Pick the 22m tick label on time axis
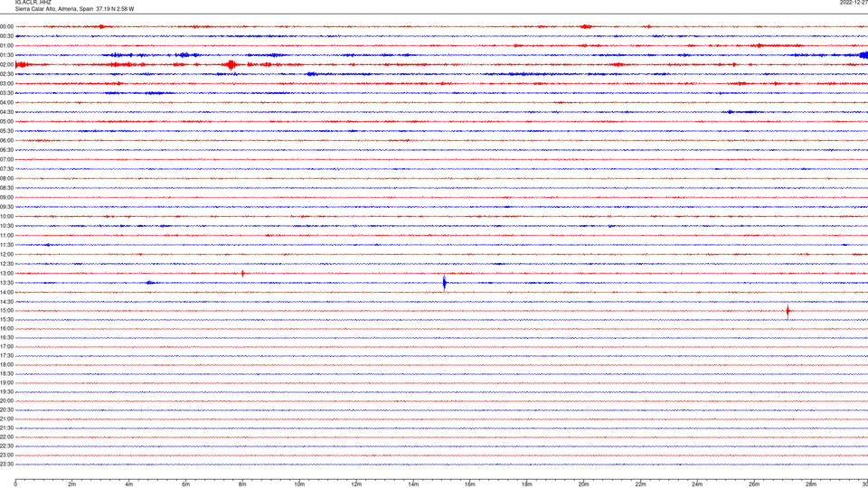Screen dimensions: 868x488 click(640, 484)
